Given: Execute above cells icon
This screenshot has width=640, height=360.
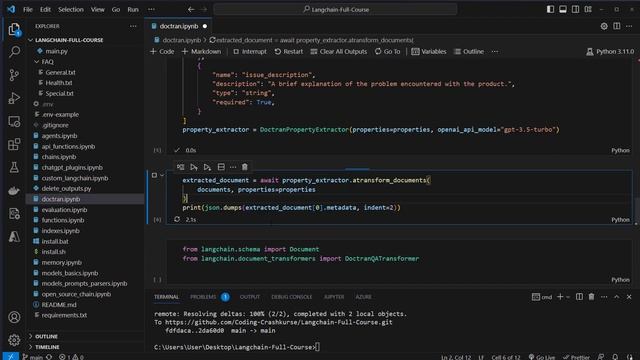Looking at the screenshot, I should tap(194, 167).
